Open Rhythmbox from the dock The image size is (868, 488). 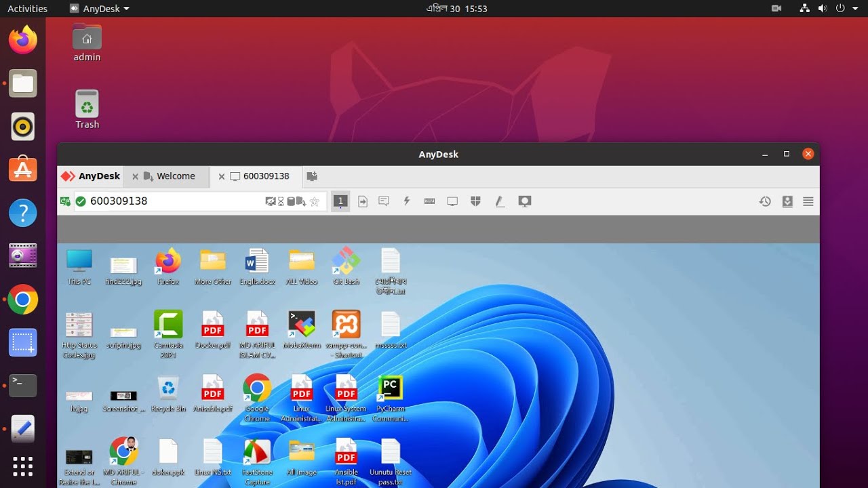point(22,127)
